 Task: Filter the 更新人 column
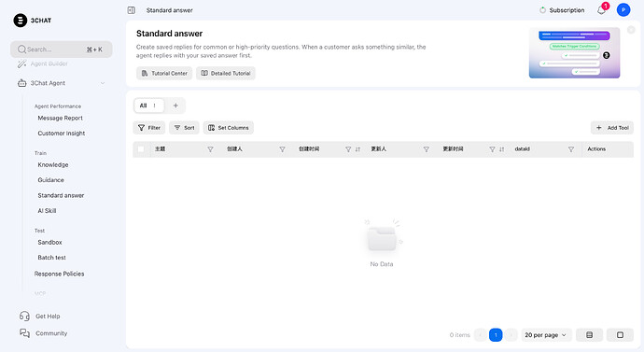(x=427, y=149)
